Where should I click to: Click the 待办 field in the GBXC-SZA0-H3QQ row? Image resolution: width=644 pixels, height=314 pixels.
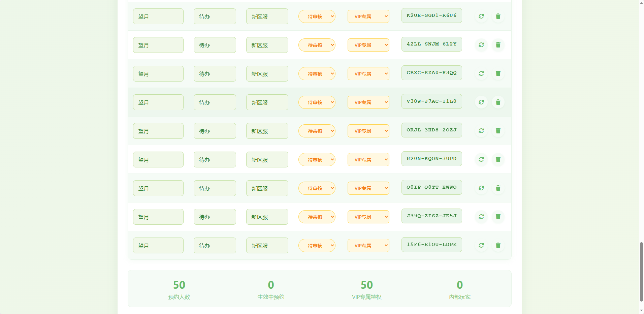point(215,74)
